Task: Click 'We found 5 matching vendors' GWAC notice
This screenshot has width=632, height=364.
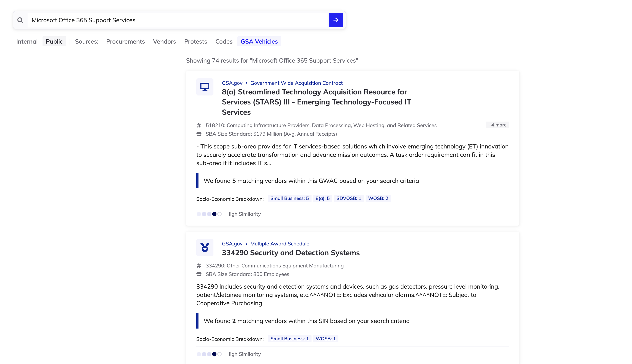Action: click(311, 181)
